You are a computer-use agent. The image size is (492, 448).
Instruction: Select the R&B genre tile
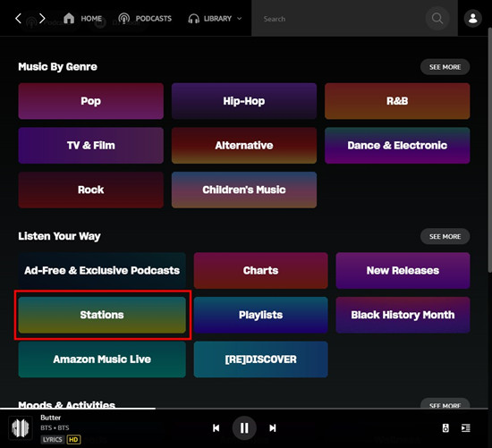(x=397, y=101)
